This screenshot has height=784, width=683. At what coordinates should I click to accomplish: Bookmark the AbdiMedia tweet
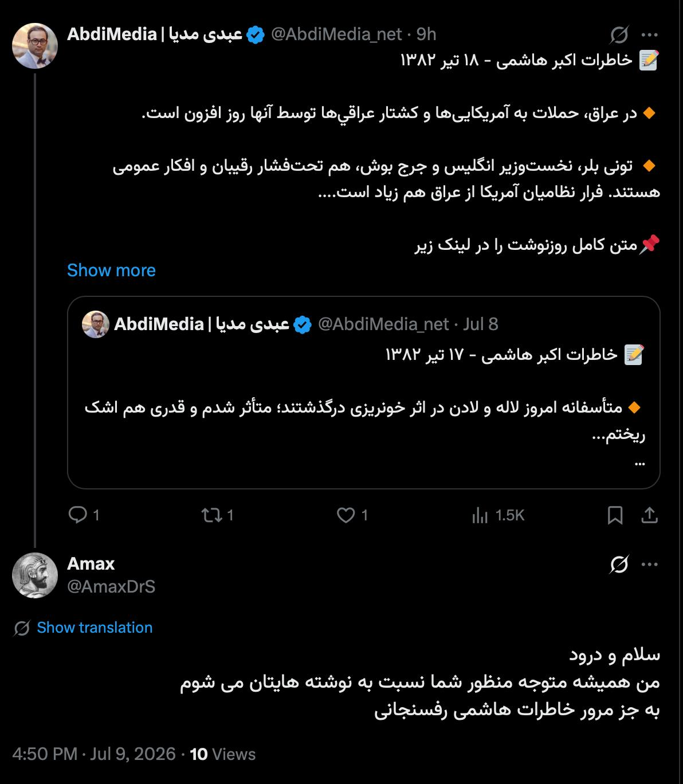(x=615, y=515)
